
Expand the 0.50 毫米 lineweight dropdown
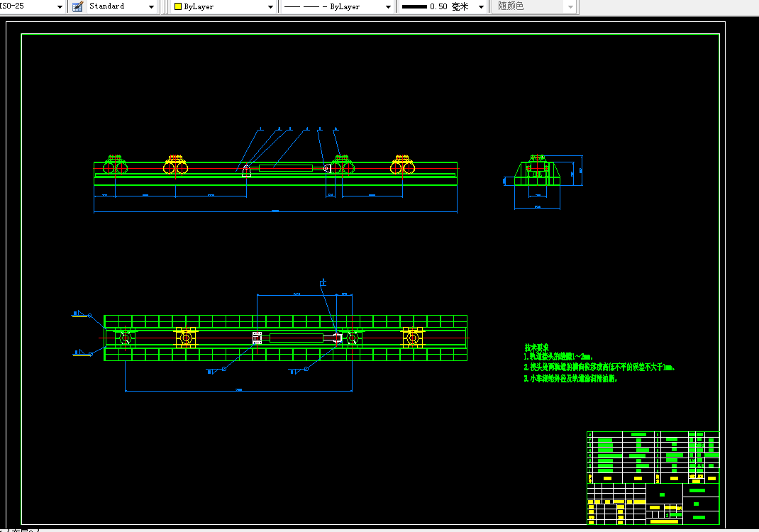(x=481, y=7)
